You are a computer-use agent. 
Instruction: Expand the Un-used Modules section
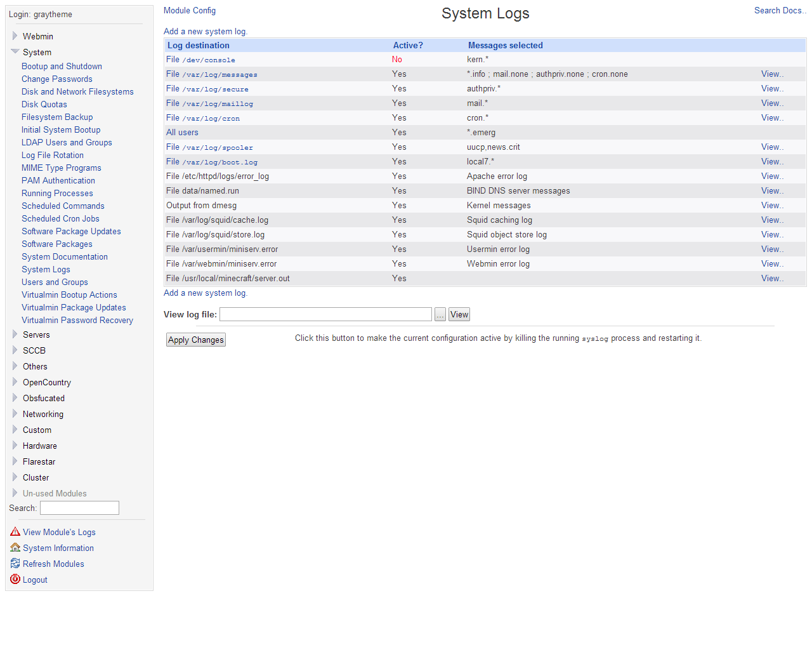coord(15,493)
